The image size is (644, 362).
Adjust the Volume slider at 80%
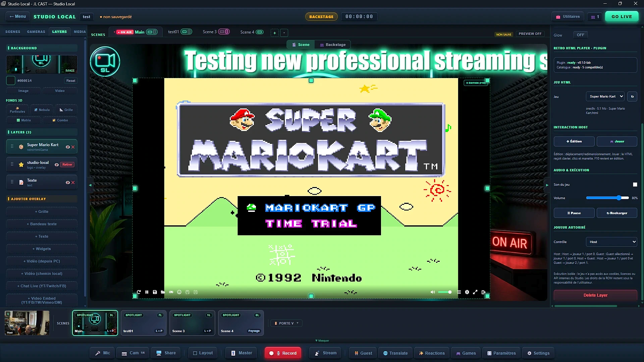607,198
